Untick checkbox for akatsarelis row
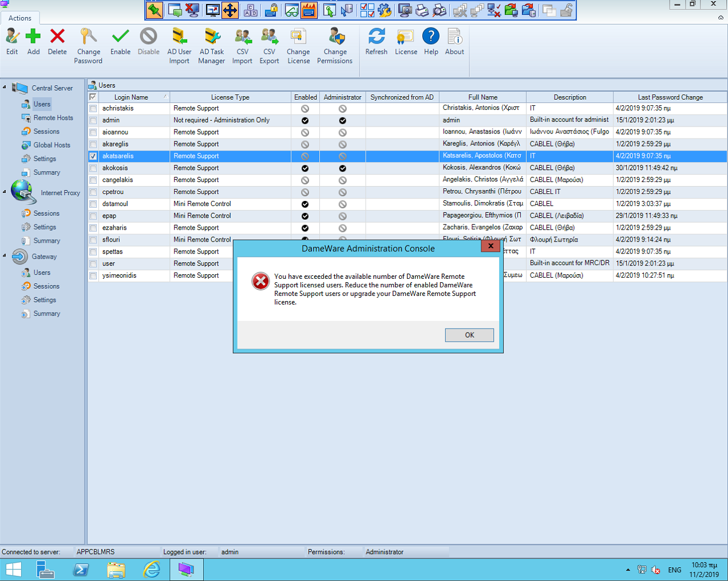This screenshot has height=581, width=728. coord(93,156)
